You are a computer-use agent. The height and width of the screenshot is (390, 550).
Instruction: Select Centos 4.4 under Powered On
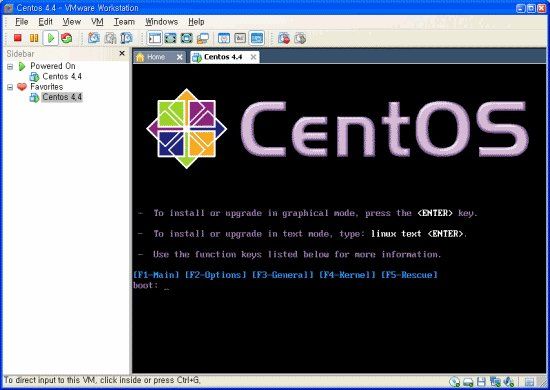[x=62, y=76]
